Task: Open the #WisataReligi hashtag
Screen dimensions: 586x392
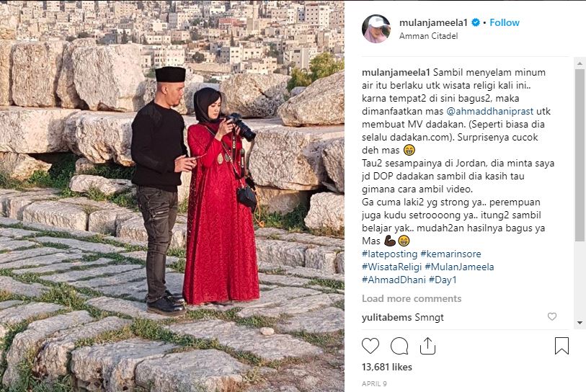Action: click(391, 267)
